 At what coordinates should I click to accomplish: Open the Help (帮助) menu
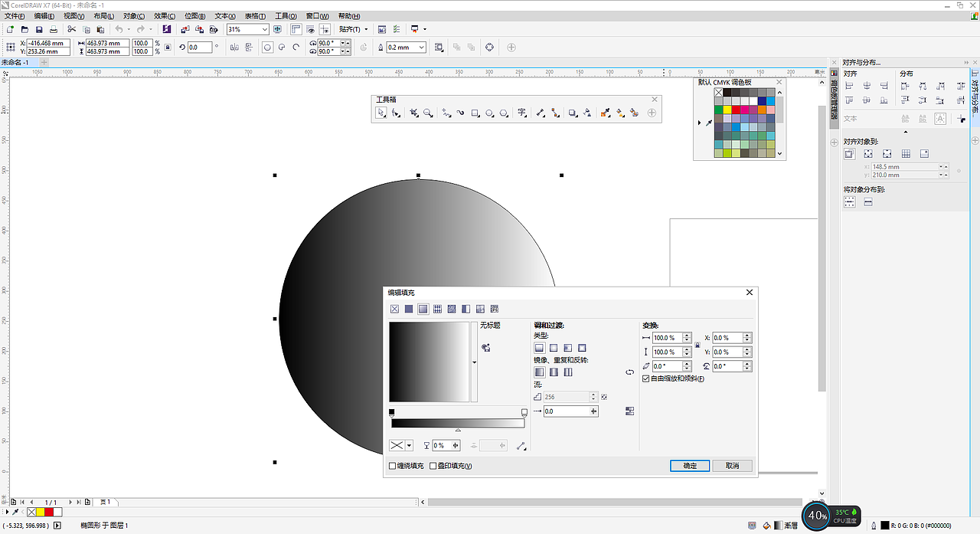349,16
